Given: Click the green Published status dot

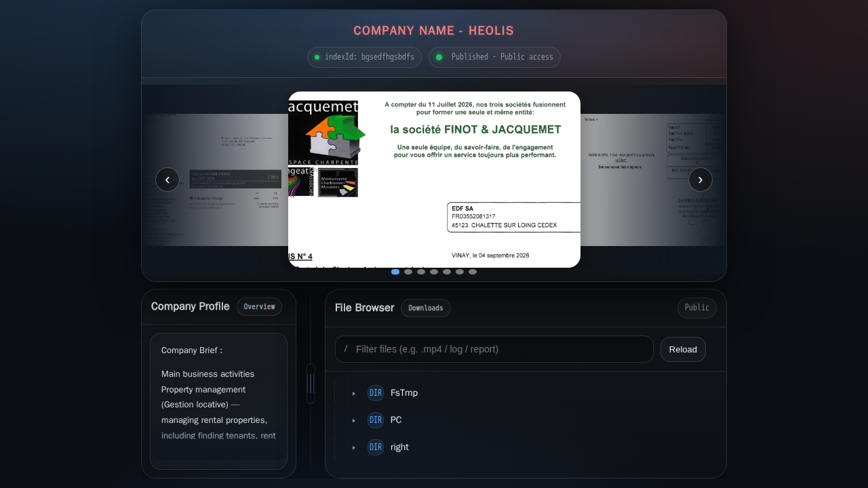Looking at the screenshot, I should pos(439,57).
